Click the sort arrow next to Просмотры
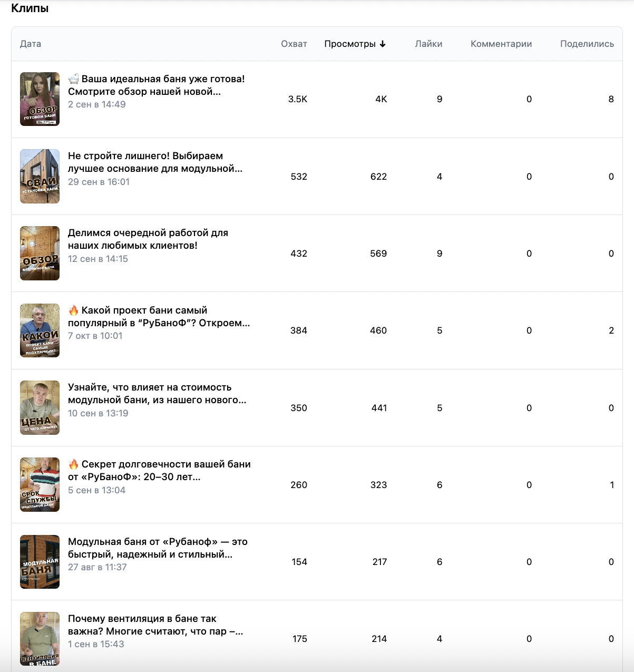This screenshot has width=634, height=672. [383, 44]
